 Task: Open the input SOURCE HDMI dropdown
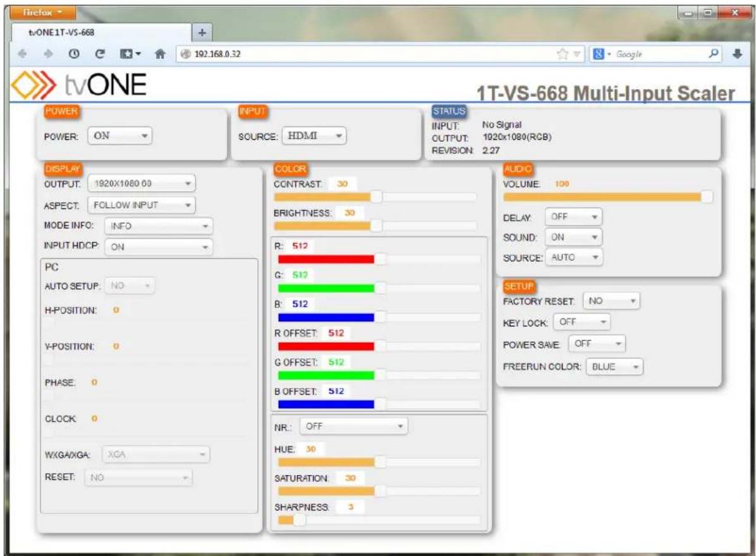click(x=314, y=136)
